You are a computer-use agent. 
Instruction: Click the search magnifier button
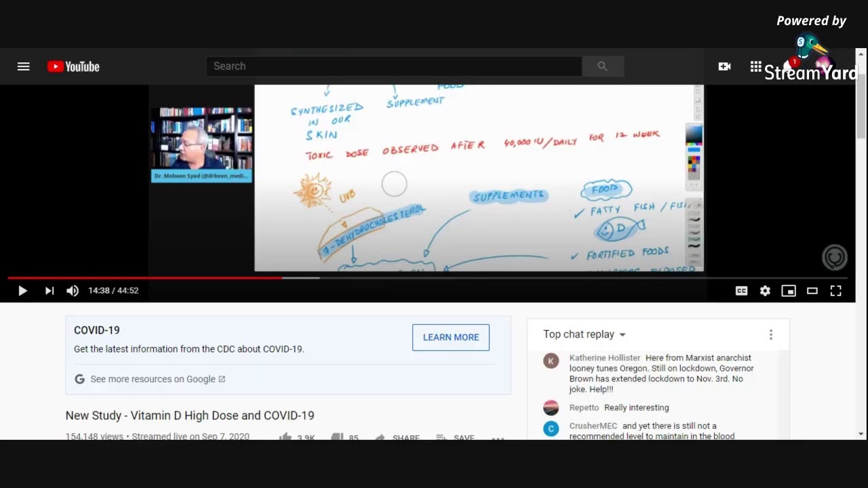(602, 66)
